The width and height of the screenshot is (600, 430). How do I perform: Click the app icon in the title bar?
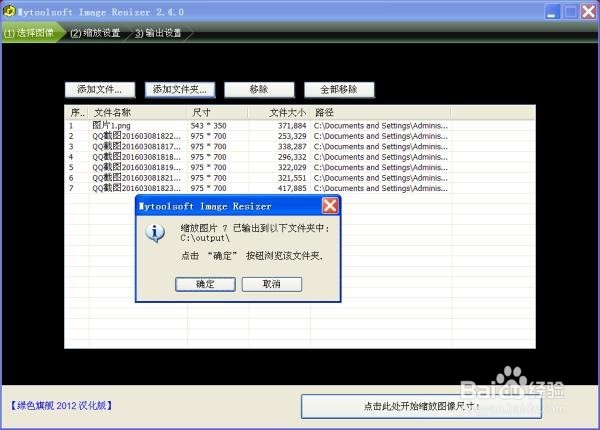pos(9,11)
